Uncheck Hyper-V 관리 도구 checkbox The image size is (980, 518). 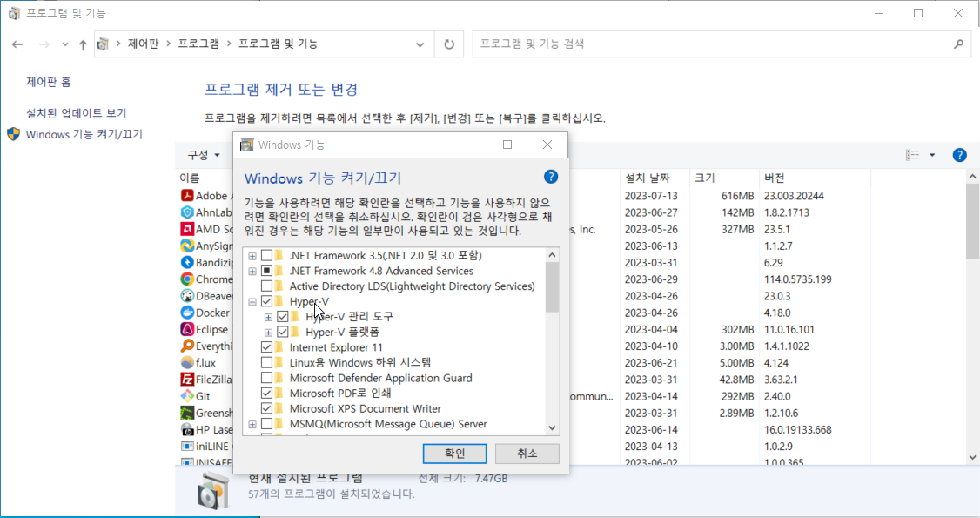point(283,317)
